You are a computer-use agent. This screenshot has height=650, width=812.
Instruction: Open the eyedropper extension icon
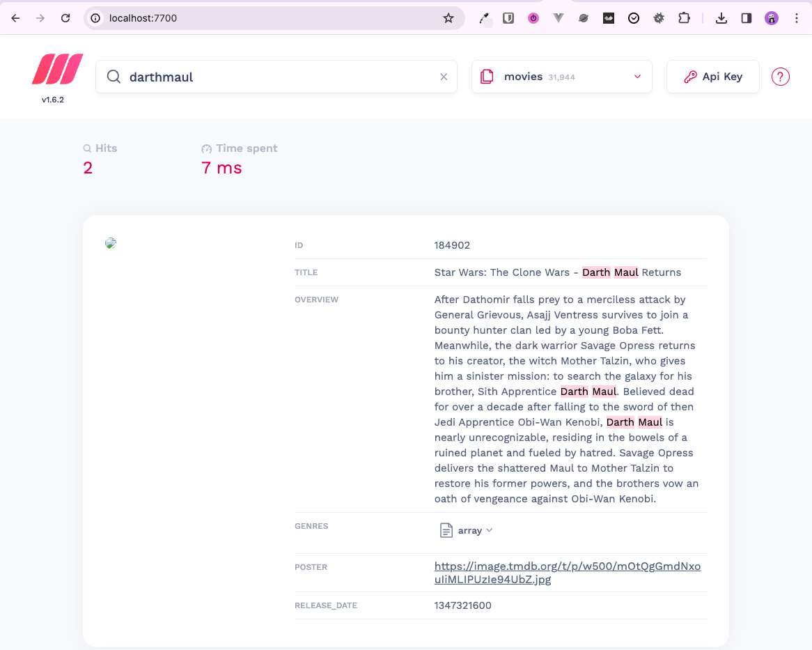[x=484, y=19]
